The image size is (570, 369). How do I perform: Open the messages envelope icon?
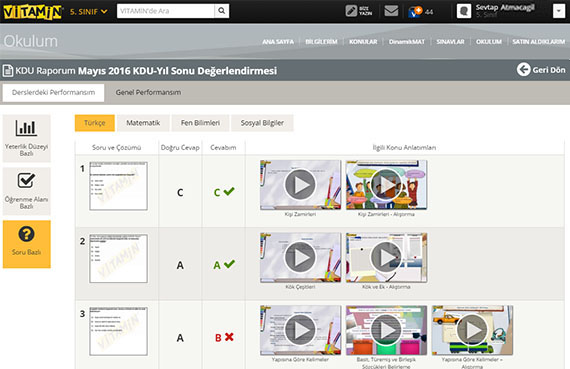click(x=391, y=11)
